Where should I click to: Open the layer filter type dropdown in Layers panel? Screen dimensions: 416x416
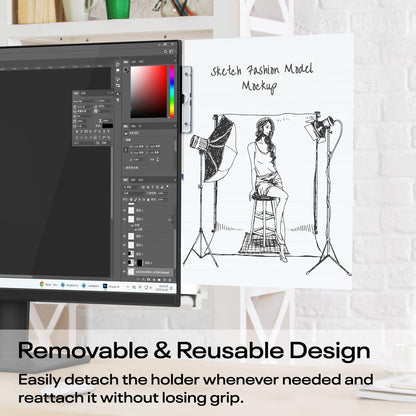click(x=132, y=187)
